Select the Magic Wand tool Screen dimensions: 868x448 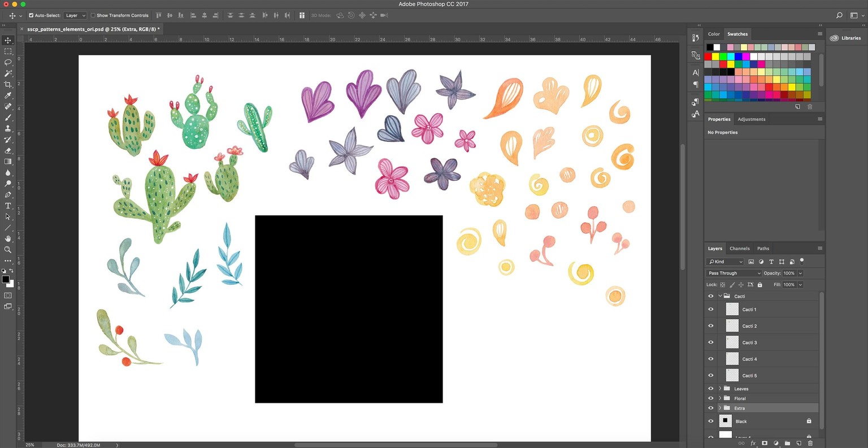pyautogui.click(x=8, y=73)
